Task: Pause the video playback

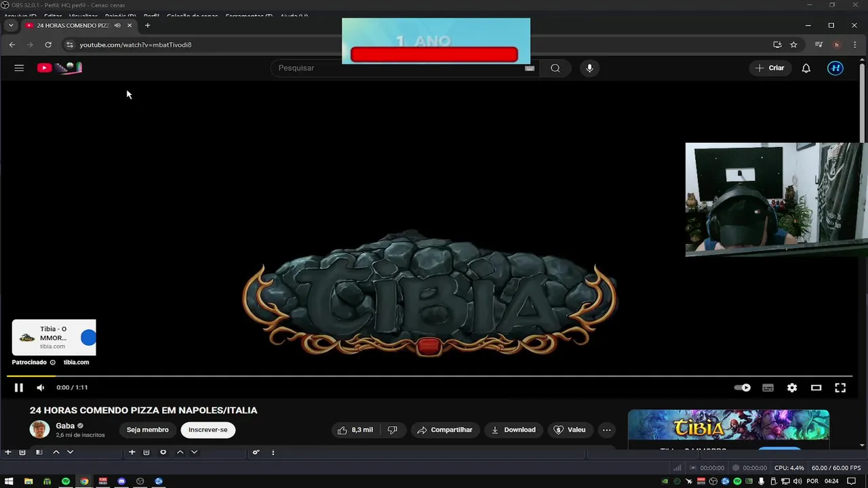Action: pyautogui.click(x=19, y=388)
